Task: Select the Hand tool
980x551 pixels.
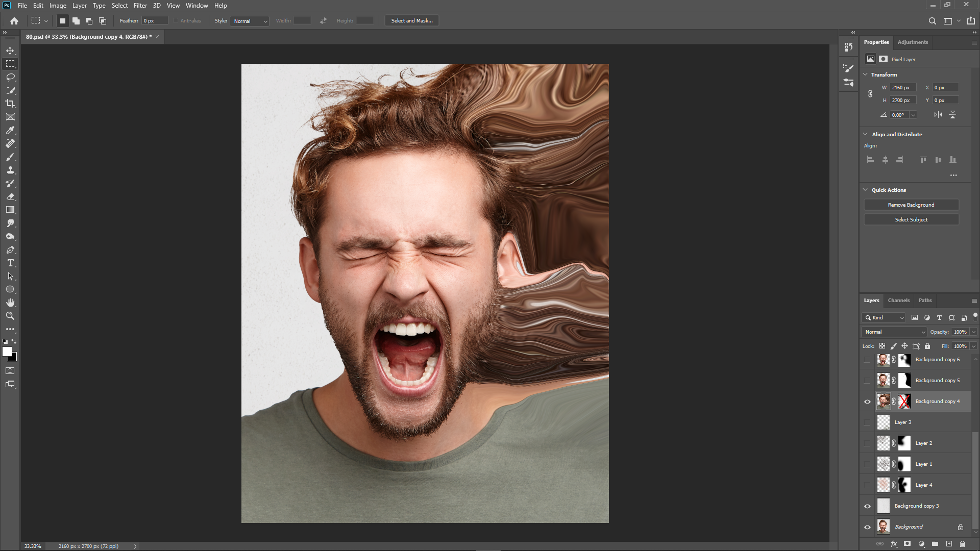Action: coord(10,303)
